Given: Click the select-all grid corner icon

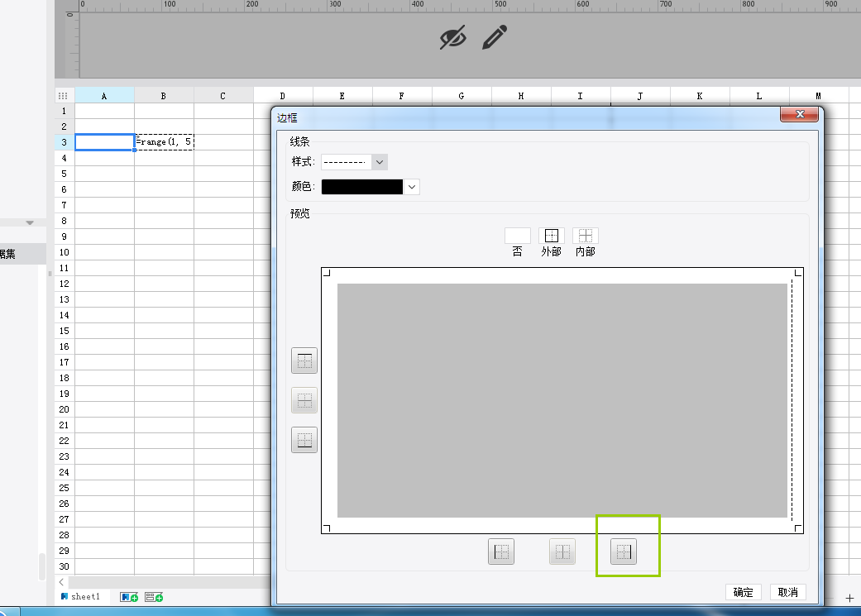Looking at the screenshot, I should click(x=63, y=96).
